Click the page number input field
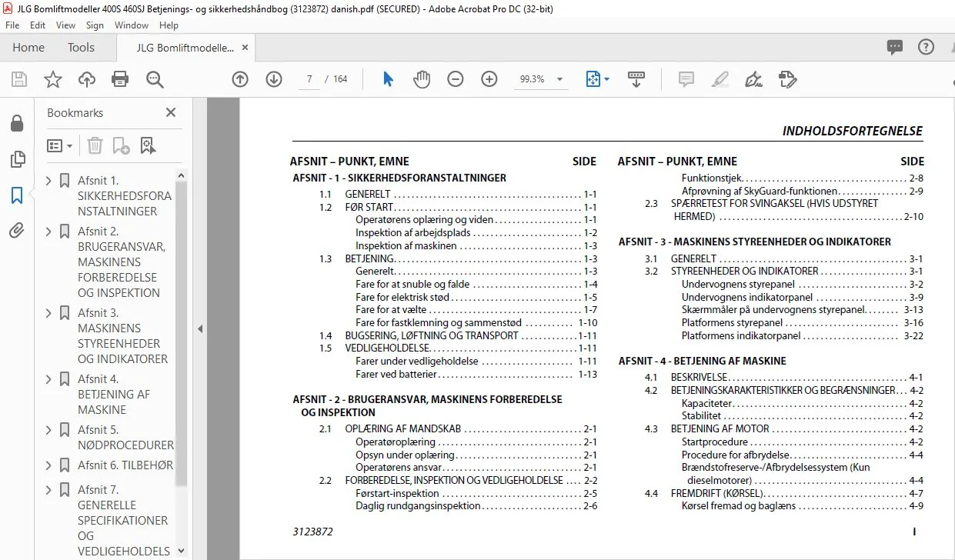This screenshot has height=560, width=955. (x=309, y=79)
